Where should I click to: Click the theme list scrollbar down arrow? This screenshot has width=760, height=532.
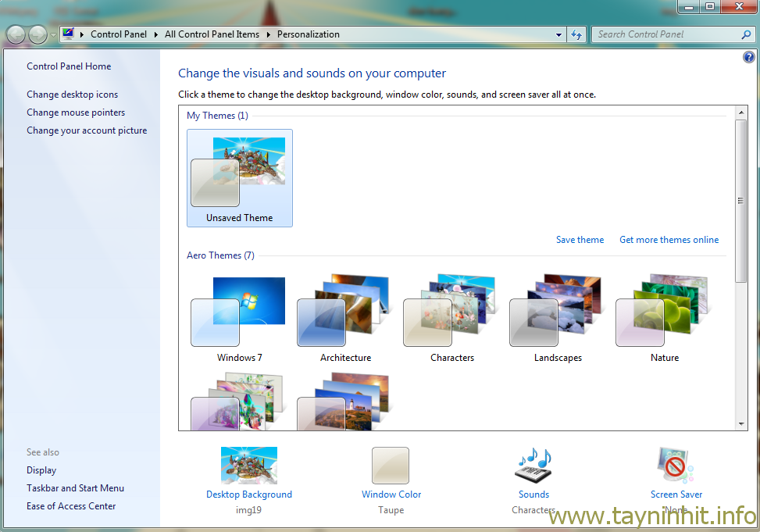(x=741, y=424)
